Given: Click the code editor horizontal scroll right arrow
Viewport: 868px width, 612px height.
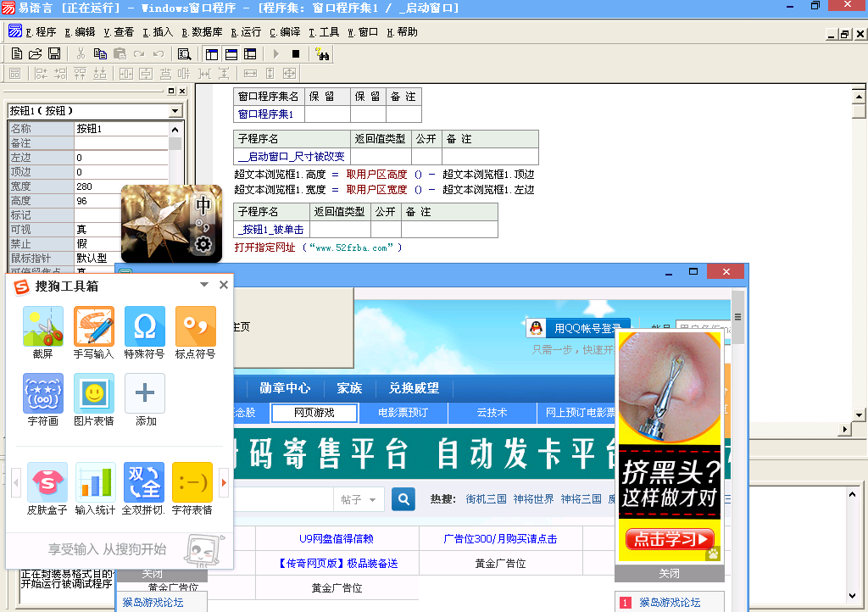Looking at the screenshot, I should (845, 429).
